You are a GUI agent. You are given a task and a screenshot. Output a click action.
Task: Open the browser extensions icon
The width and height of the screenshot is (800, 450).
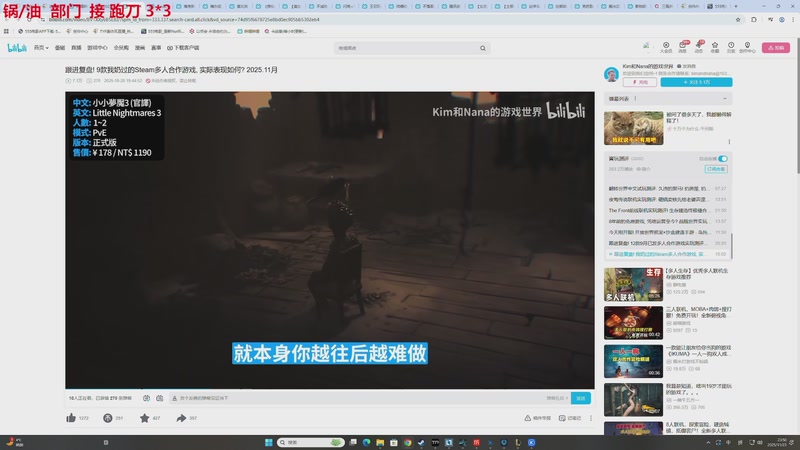pos(754,19)
